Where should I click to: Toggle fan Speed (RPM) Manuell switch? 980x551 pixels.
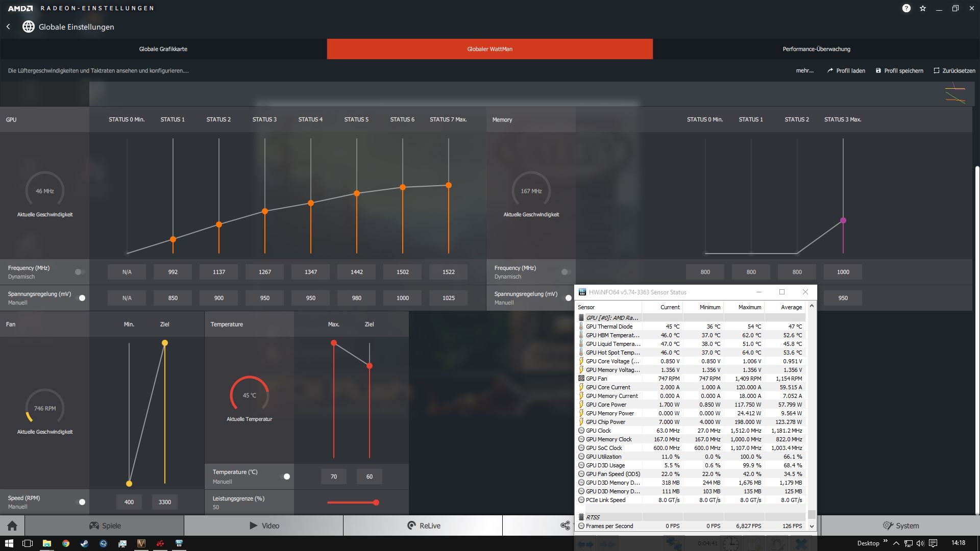[81, 502]
